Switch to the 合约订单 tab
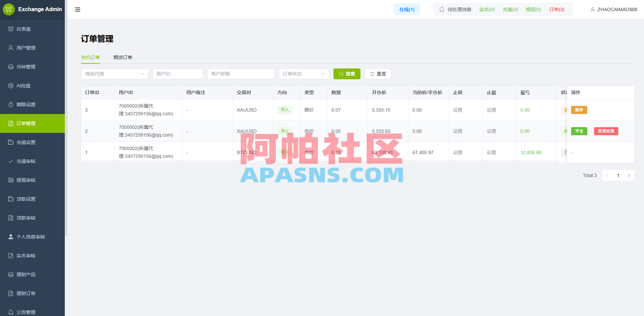This screenshot has width=644, height=316. pos(90,57)
